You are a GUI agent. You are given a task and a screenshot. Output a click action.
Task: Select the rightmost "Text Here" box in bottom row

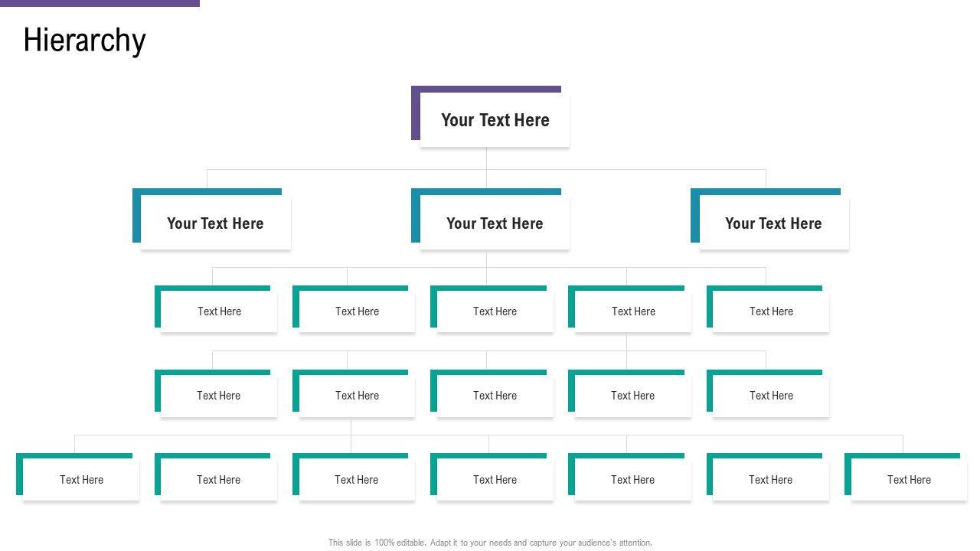point(909,480)
